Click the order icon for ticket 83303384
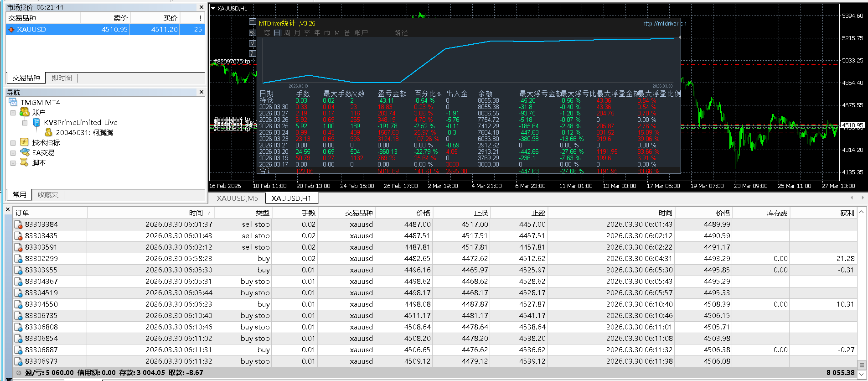Screen dimensions: 868x381 [18, 224]
